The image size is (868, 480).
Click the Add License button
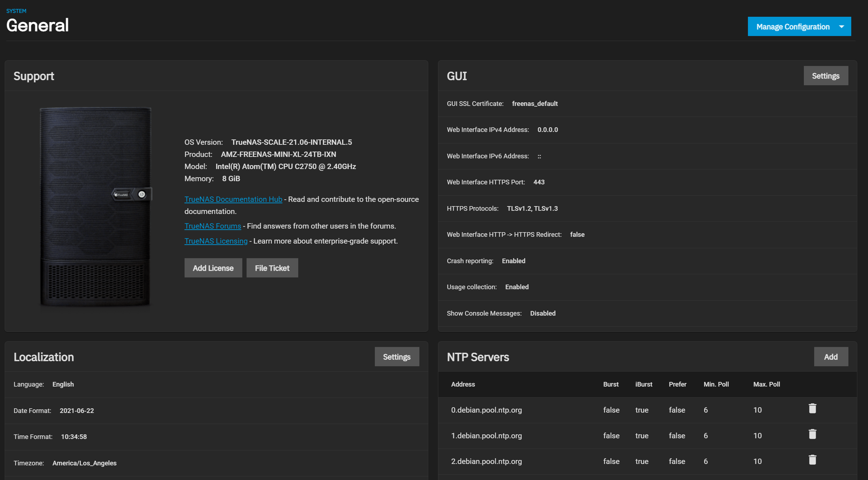tap(213, 268)
